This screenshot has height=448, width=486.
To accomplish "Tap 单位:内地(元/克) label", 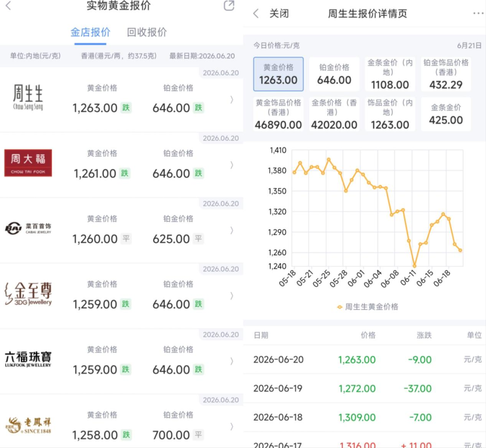I will [35, 56].
